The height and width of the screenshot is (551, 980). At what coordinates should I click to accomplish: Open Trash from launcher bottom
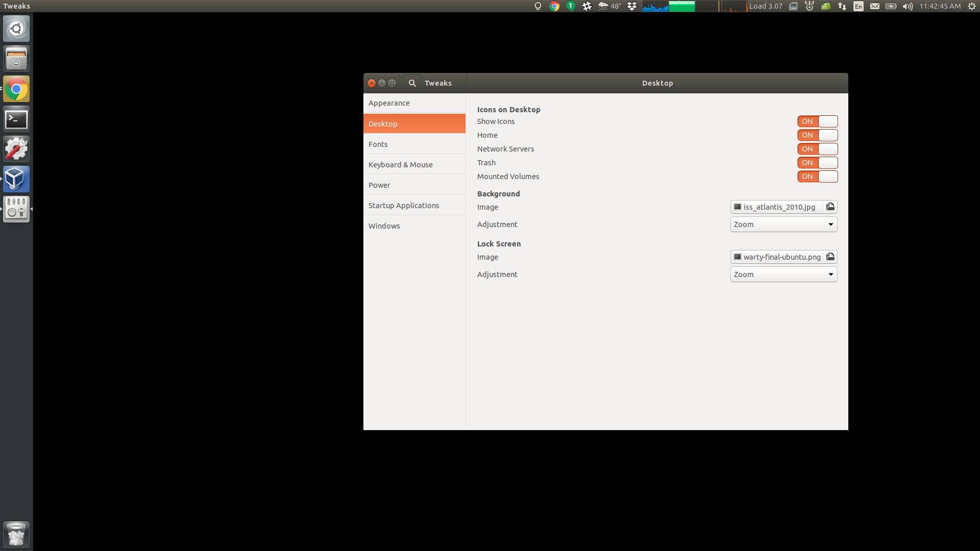click(16, 534)
